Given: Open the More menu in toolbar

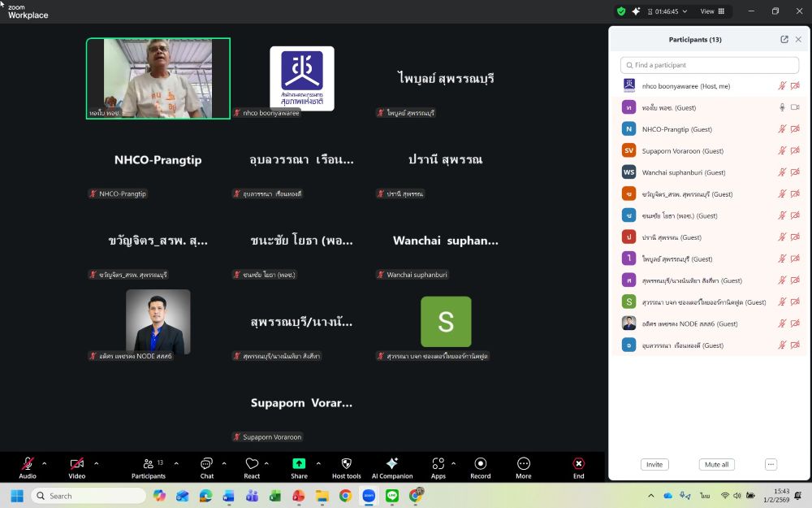Looking at the screenshot, I should point(523,463).
